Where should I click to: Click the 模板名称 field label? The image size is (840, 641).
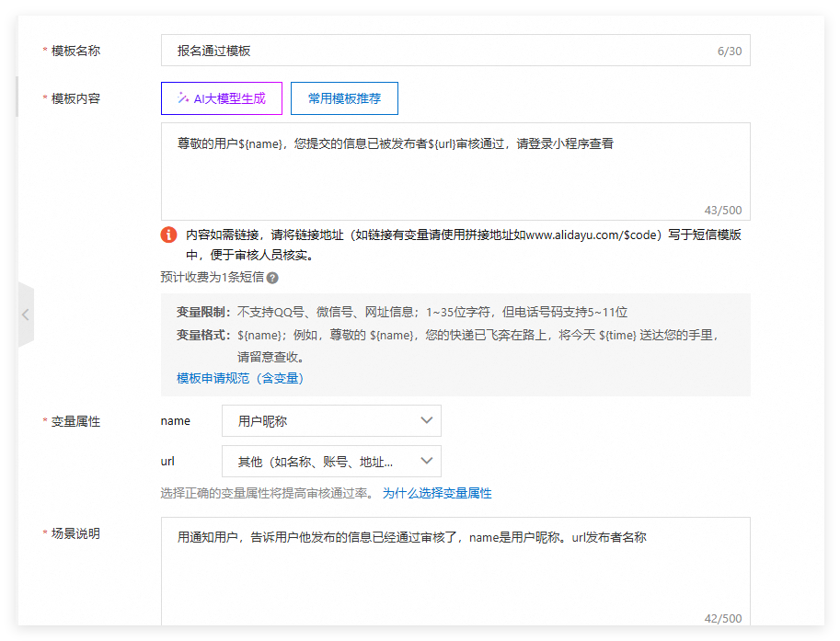click(x=75, y=51)
